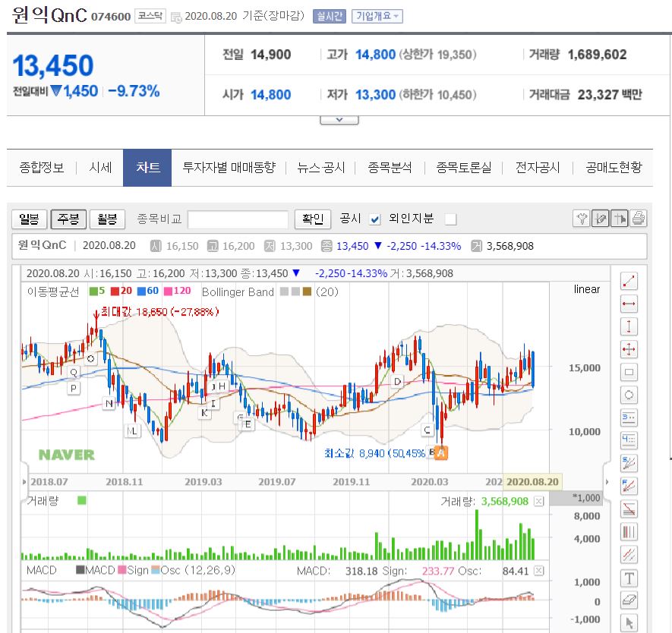Open the 종합정보 tab
This screenshot has height=633, width=672.
[42, 168]
